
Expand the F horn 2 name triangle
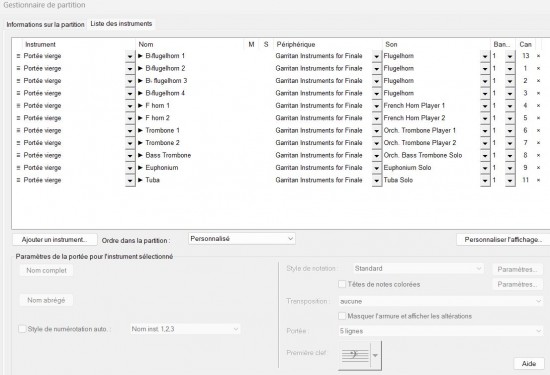coord(140,118)
